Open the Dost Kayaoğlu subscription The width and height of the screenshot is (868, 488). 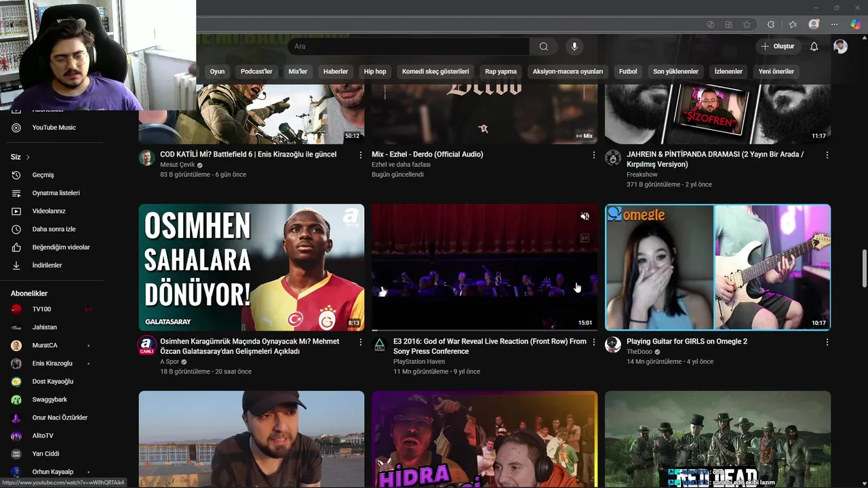[54, 382]
